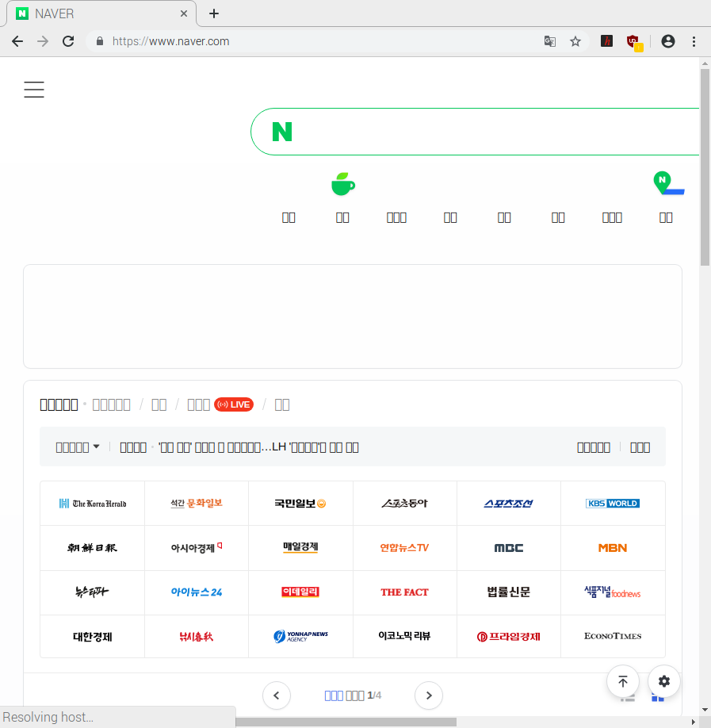Open 이데일리 publisher logo

click(300, 592)
